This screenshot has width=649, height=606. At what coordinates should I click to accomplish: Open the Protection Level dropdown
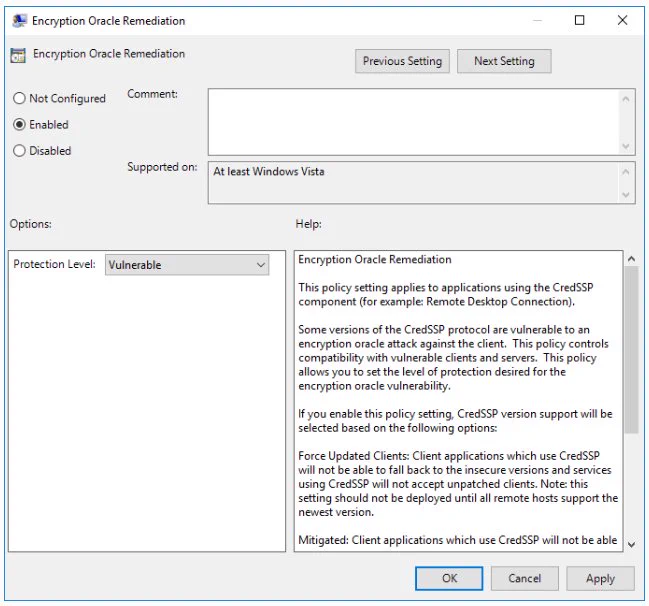(x=187, y=265)
